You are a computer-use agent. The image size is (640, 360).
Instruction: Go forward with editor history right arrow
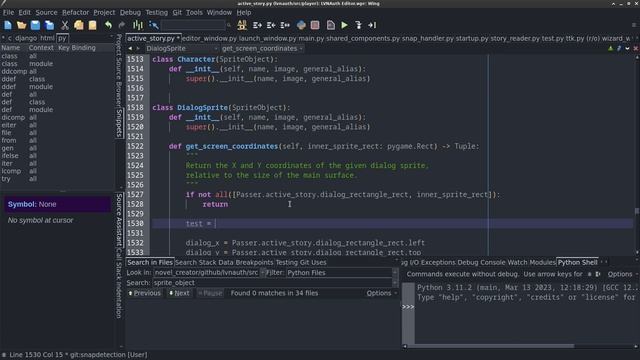coord(138,49)
